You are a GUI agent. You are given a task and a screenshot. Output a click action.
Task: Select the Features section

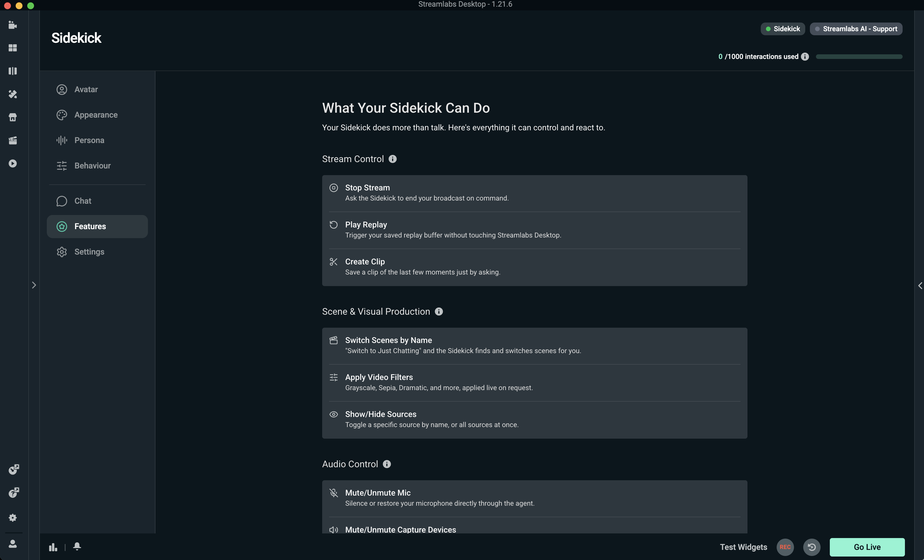tap(97, 226)
